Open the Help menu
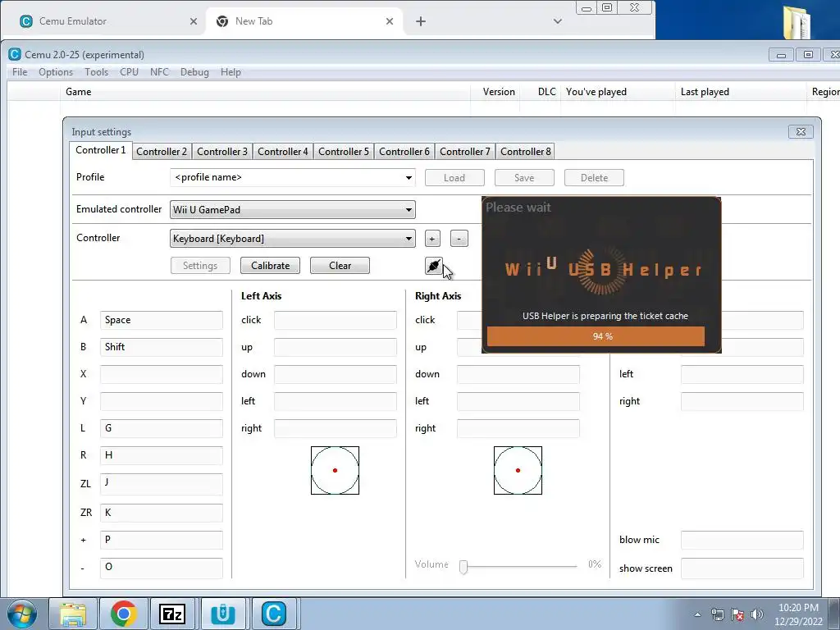The height and width of the screenshot is (630, 840). point(231,72)
